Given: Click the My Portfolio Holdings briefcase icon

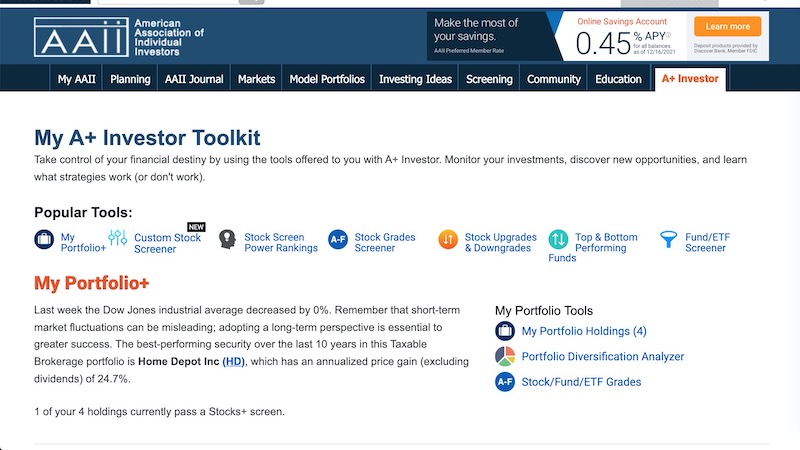Looking at the screenshot, I should [x=505, y=331].
